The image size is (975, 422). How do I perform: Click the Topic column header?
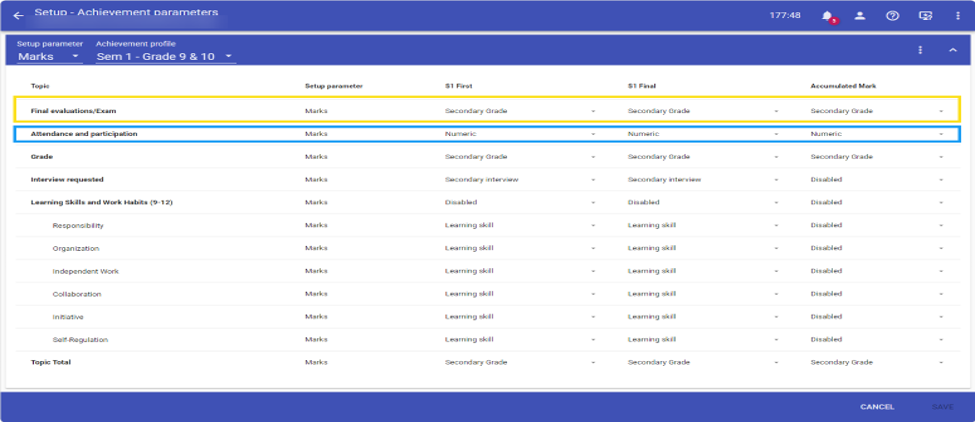40,86
